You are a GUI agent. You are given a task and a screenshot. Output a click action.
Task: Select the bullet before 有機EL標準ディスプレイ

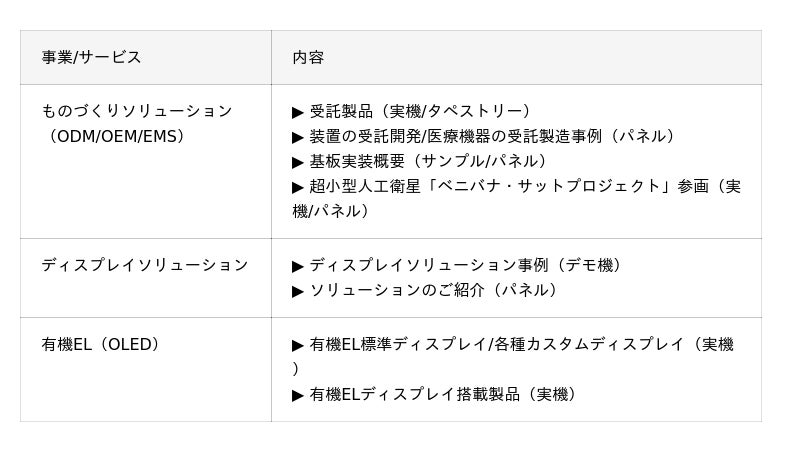point(298,345)
